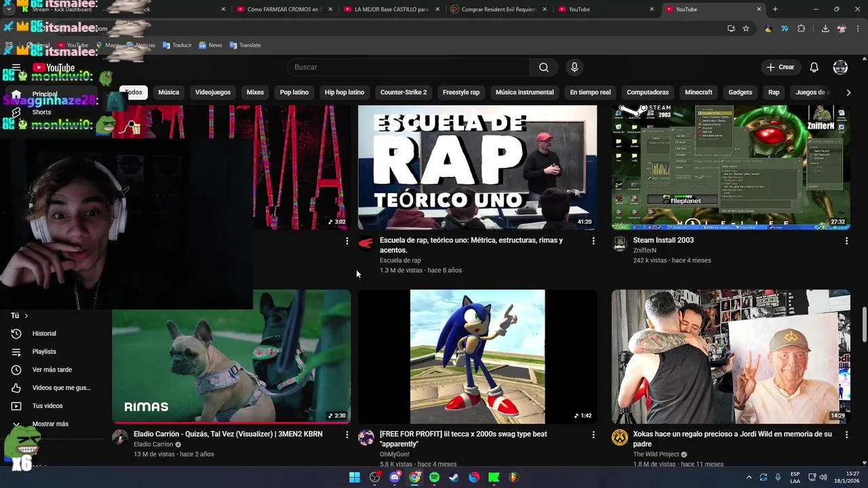Open the YouTube account avatar menu
Image resolution: width=868 pixels, height=488 pixels.
tap(840, 67)
